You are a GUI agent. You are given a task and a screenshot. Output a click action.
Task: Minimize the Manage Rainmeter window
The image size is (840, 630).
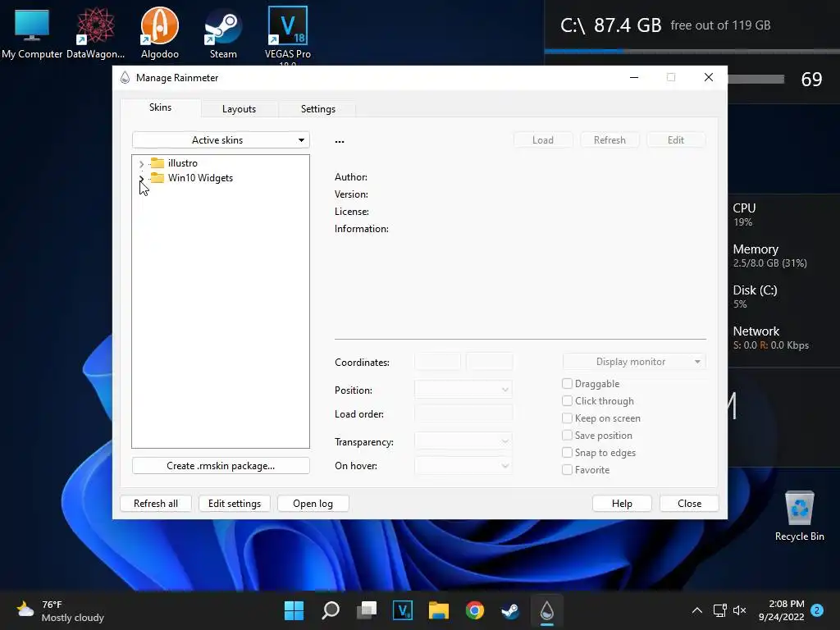[x=634, y=78]
